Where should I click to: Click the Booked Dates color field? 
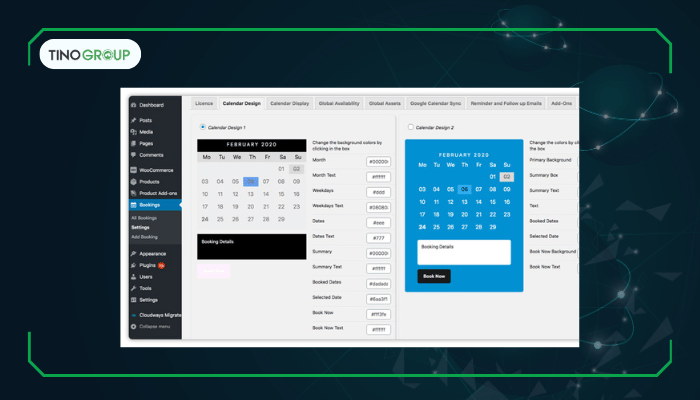(379, 284)
